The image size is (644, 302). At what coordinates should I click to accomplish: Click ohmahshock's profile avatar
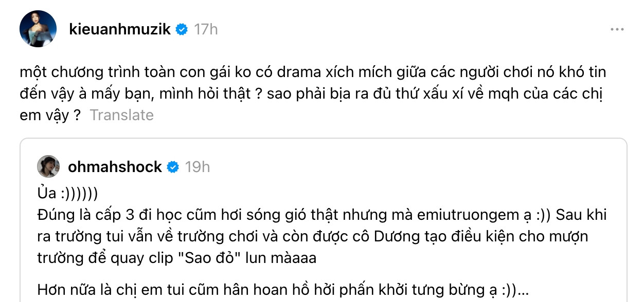click(x=48, y=166)
